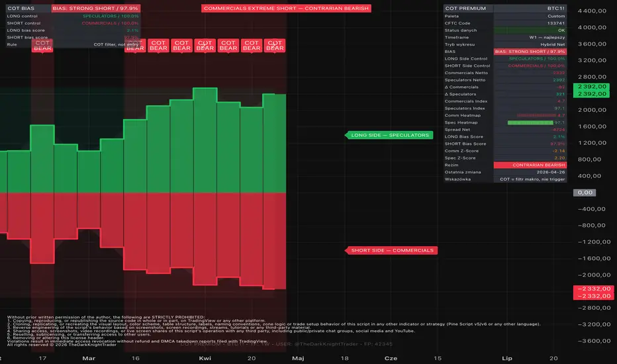Click the Spec Z-Score row
This screenshot has height=364, width=617.
pyautogui.click(x=505, y=158)
